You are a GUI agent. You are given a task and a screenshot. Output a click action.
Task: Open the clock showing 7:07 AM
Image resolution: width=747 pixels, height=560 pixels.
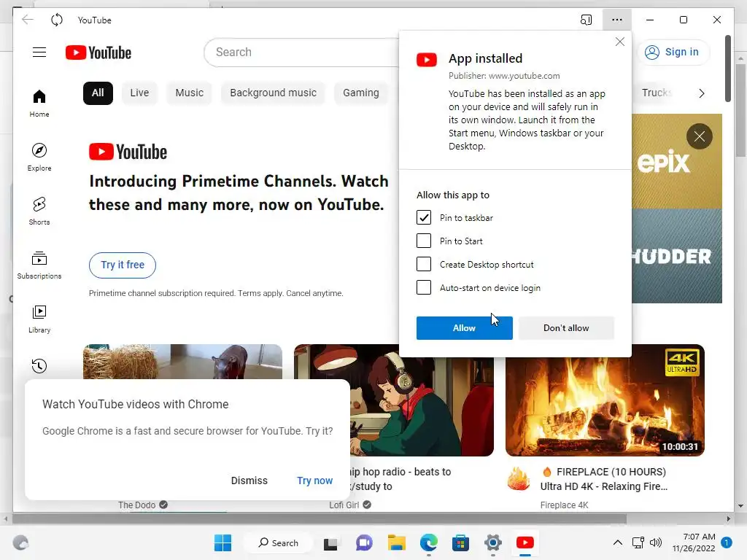click(694, 542)
